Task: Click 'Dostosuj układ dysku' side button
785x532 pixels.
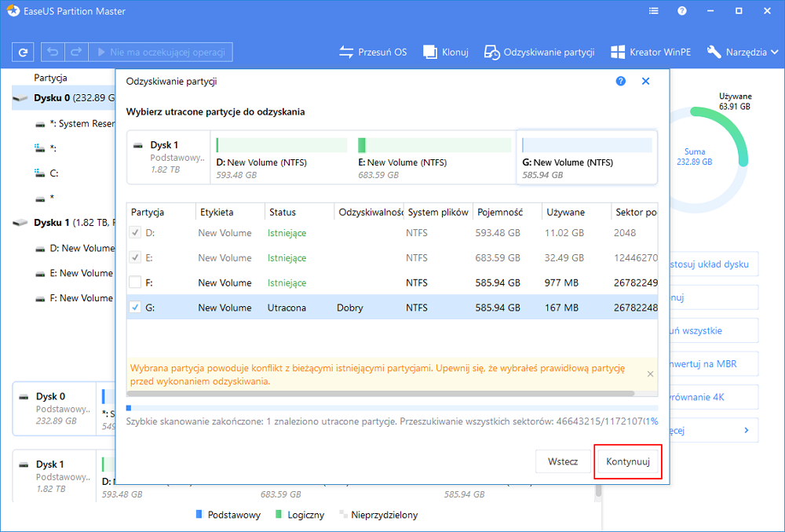Action: point(714,264)
